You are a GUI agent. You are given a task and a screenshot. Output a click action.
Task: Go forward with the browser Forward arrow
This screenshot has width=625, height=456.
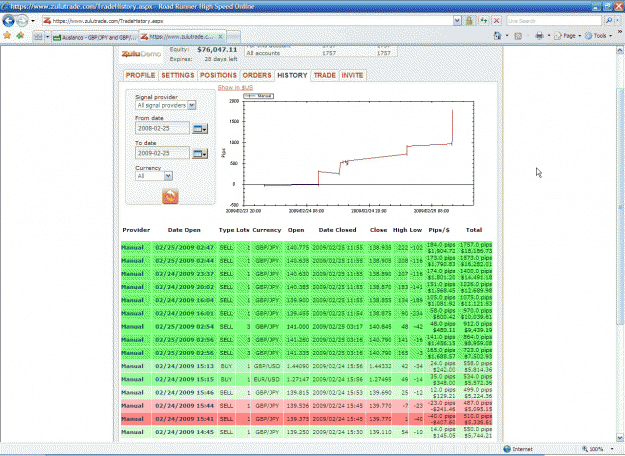point(22,20)
